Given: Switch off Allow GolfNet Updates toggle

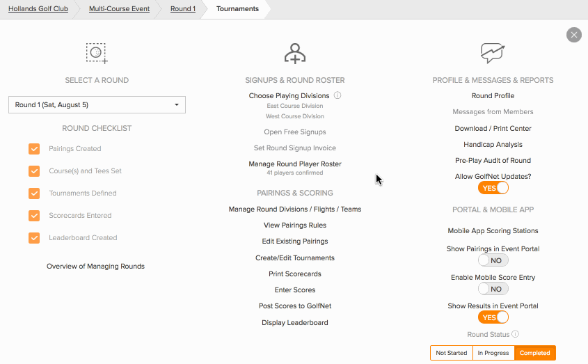Looking at the screenshot, I should pos(493,188).
